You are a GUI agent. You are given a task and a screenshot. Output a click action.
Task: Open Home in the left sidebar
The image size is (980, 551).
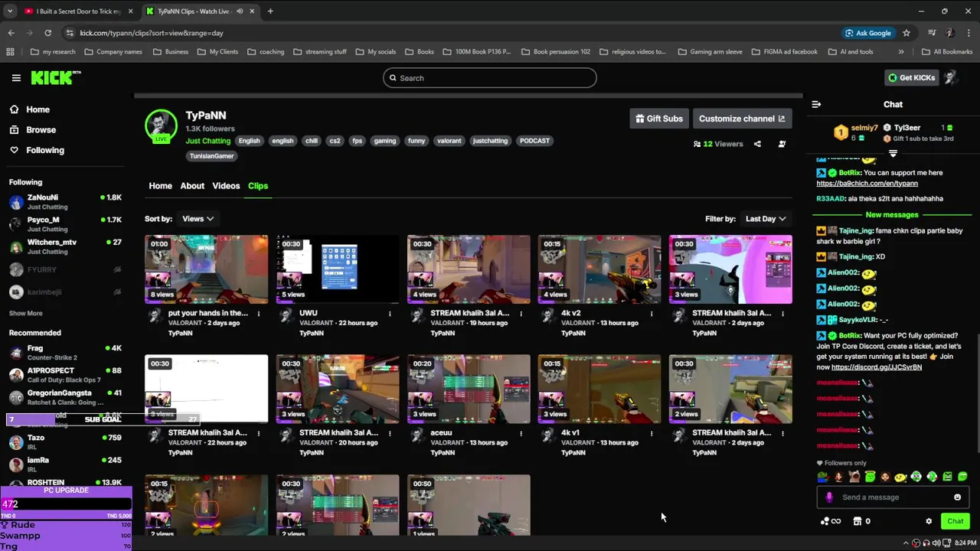[x=38, y=109]
